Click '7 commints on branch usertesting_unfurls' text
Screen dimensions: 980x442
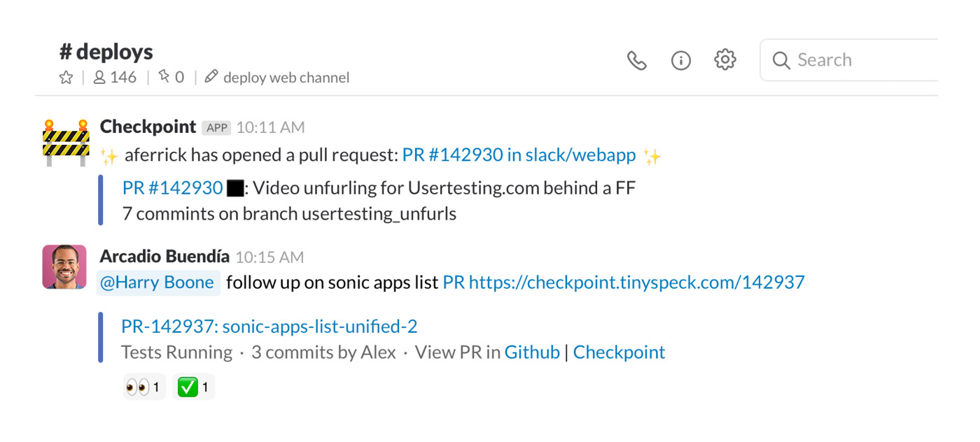[x=289, y=214]
